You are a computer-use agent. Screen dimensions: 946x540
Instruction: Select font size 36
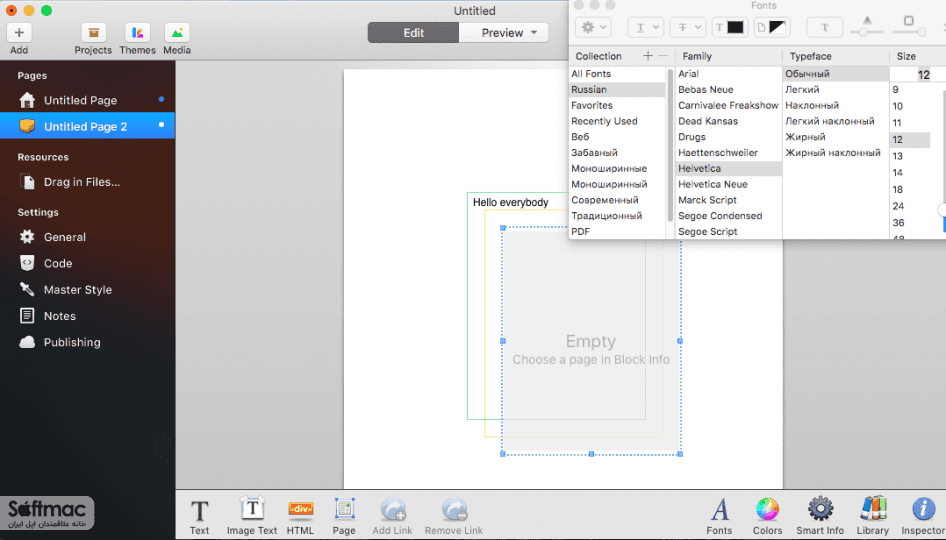pyautogui.click(x=898, y=223)
